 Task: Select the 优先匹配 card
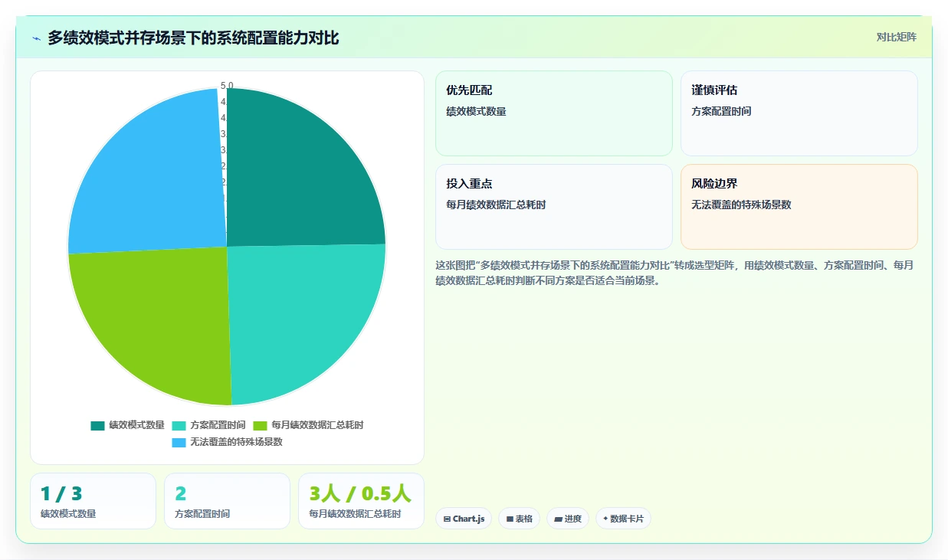[553, 113]
